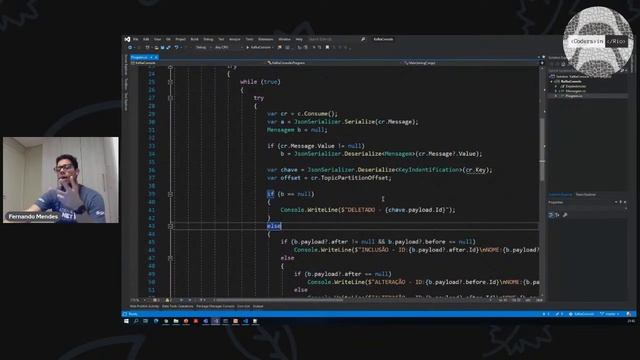Screen dimensions: 640x360
Task: Close the Program.cs editor tab
Action: coord(156,58)
